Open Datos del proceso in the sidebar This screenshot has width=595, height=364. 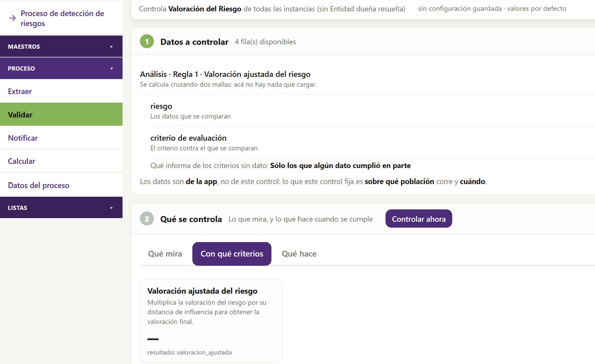61,185
